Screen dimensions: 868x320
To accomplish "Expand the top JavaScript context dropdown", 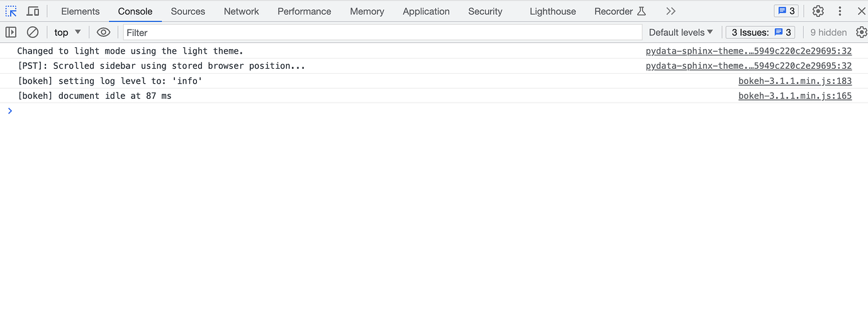I will click(68, 32).
